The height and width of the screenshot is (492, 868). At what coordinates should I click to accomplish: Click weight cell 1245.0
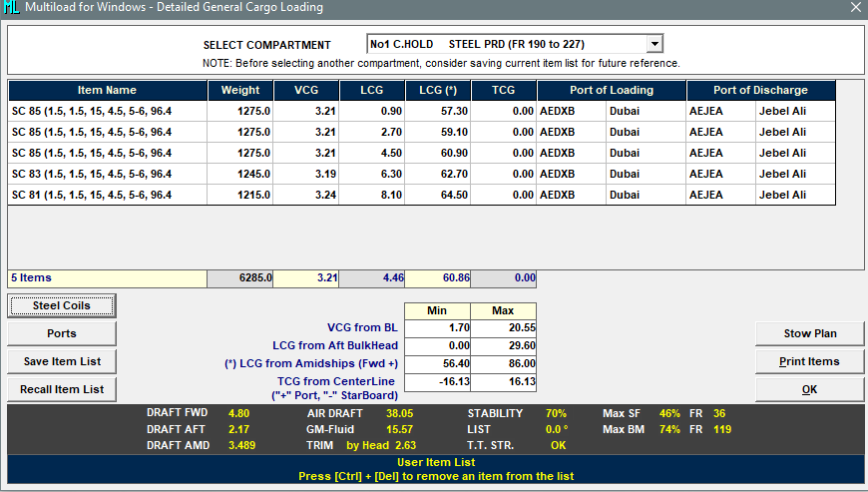click(x=240, y=175)
